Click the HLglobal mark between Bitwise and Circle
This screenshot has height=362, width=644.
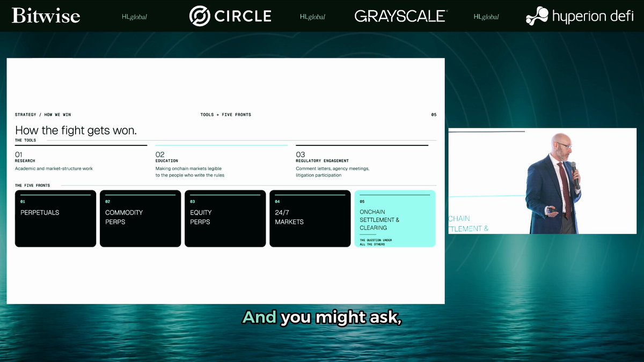134,17
